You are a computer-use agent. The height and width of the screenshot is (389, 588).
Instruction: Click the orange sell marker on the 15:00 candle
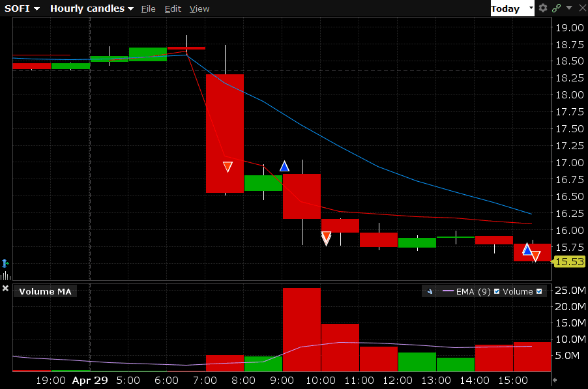pos(535,256)
